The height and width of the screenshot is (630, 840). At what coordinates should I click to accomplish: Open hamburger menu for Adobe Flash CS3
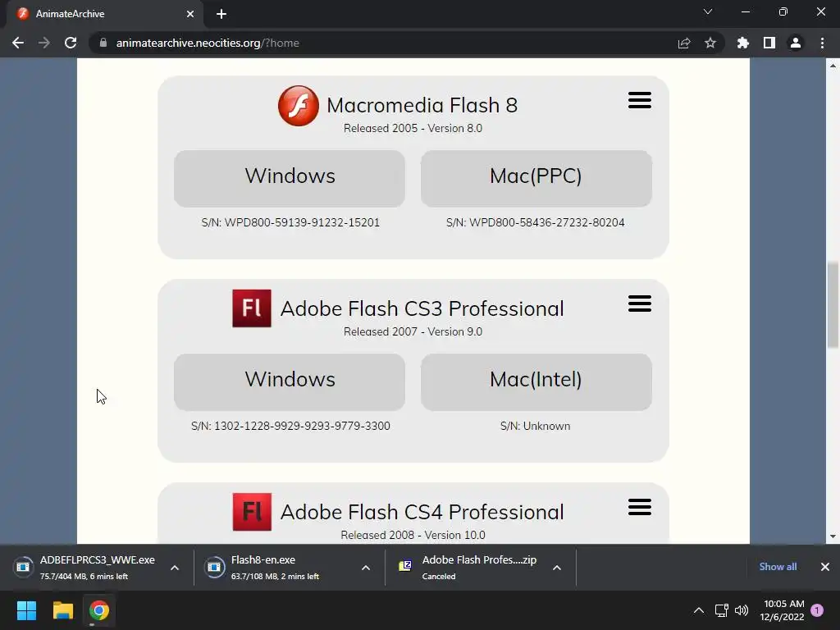click(640, 304)
